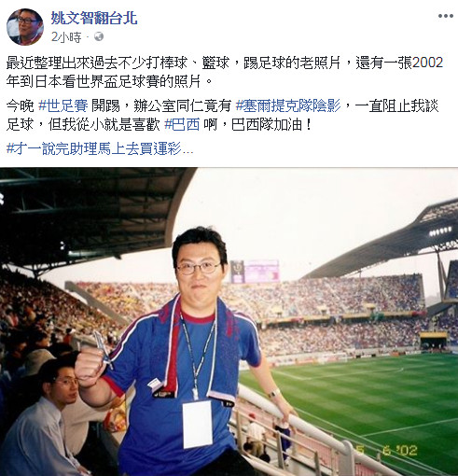
Task: Open the #塞爾提克隊陰影 hashtag
Action: (x=288, y=106)
